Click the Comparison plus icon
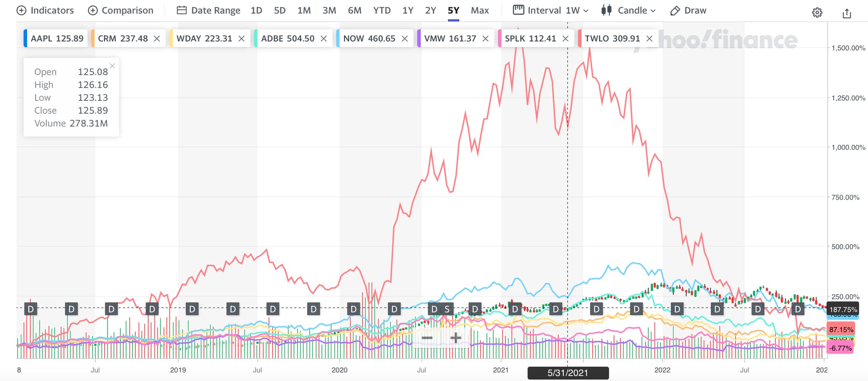This screenshot has width=868, height=381. (93, 10)
